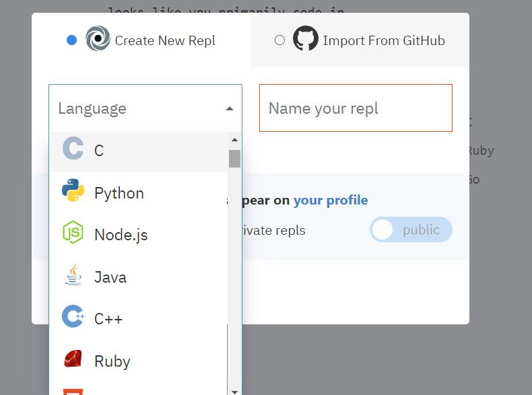Choose Node.js from the language list

(x=138, y=235)
